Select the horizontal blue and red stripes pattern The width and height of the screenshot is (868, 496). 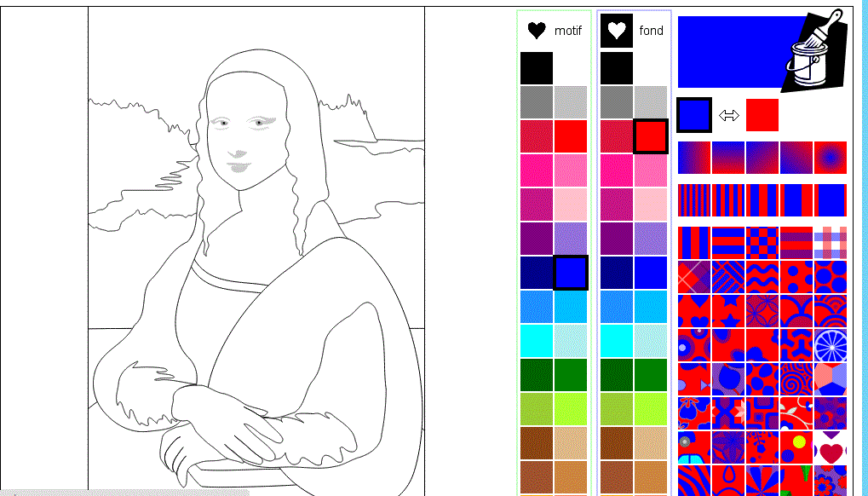728,243
